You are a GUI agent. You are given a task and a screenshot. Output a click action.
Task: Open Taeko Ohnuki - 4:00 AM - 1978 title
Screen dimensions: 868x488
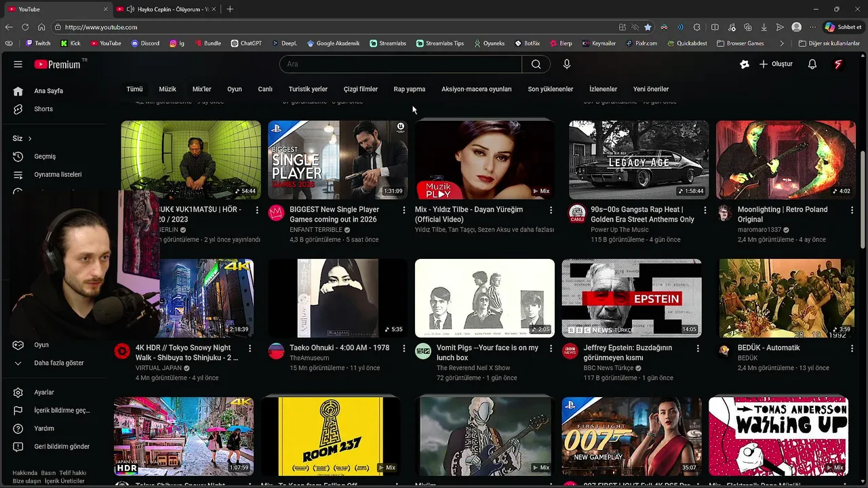[339, 348]
